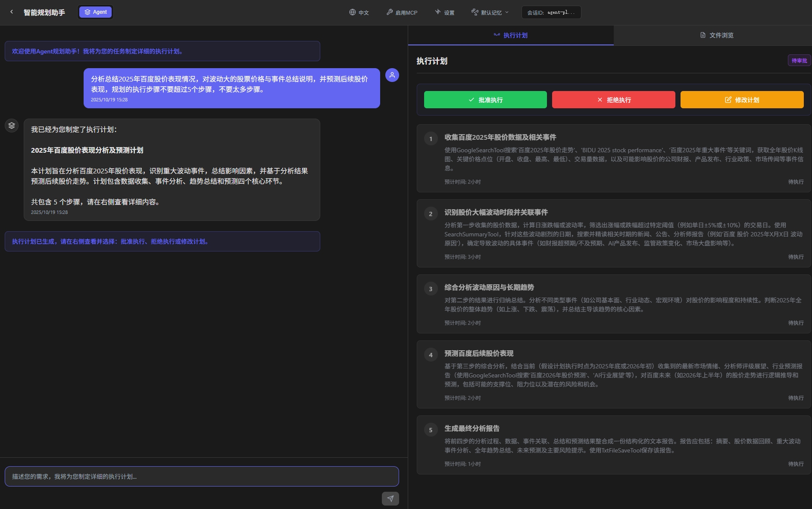Select step 4 title 预测百度后续股价表现
The width and height of the screenshot is (812, 509).
pos(479,353)
